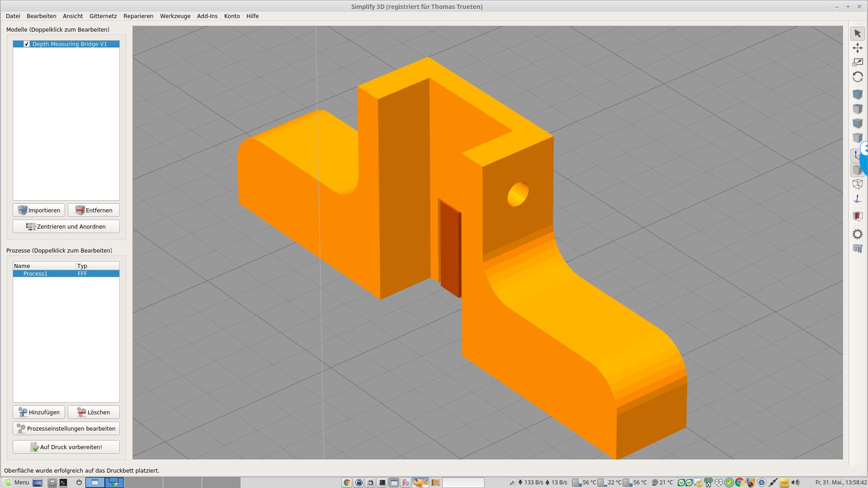Select the Depth Measuring Bridge V1 model

(70, 44)
